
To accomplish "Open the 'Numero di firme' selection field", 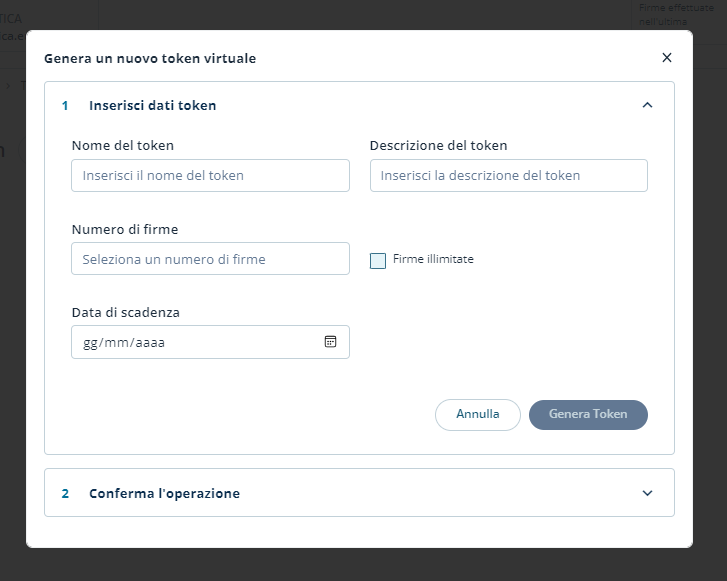I will [210, 259].
